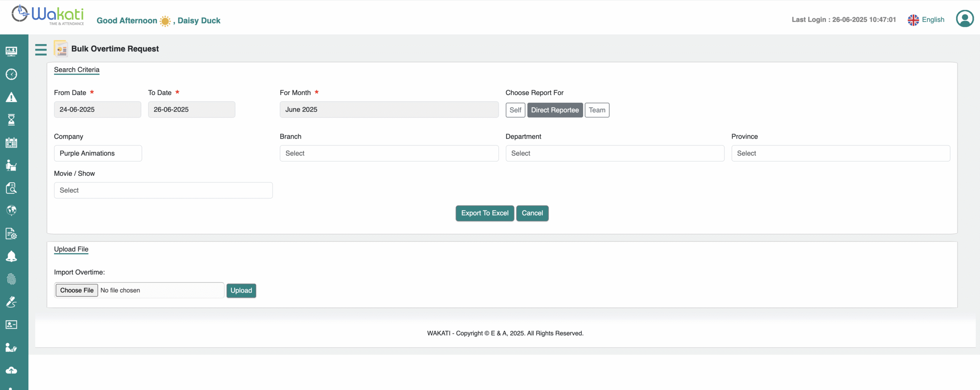The width and height of the screenshot is (980, 390).
Task: Click the Export To Excel button
Action: pos(485,213)
